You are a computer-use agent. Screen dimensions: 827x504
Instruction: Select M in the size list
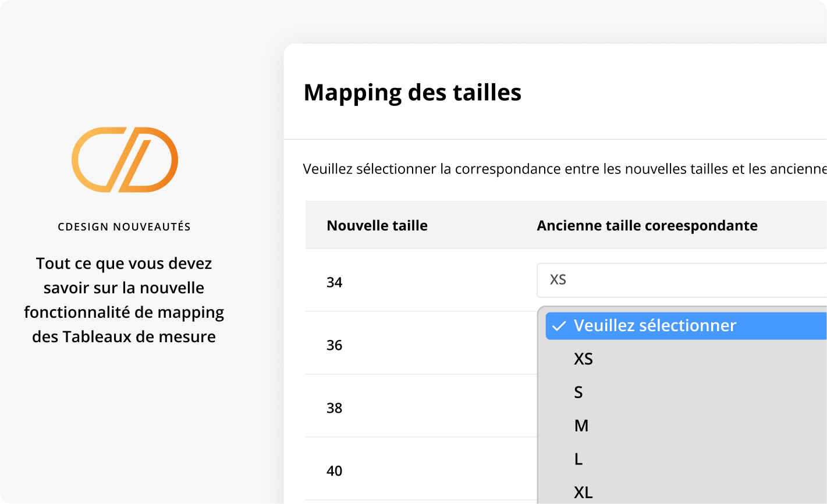click(x=581, y=426)
